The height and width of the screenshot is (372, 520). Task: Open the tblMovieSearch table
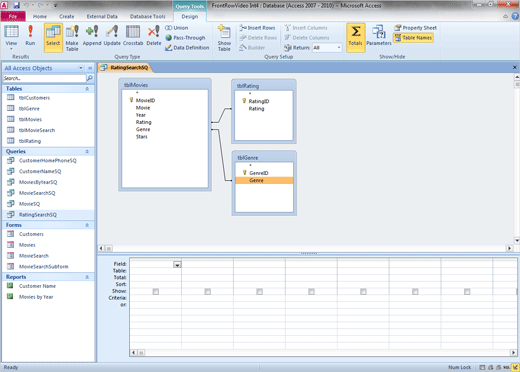[x=37, y=130]
